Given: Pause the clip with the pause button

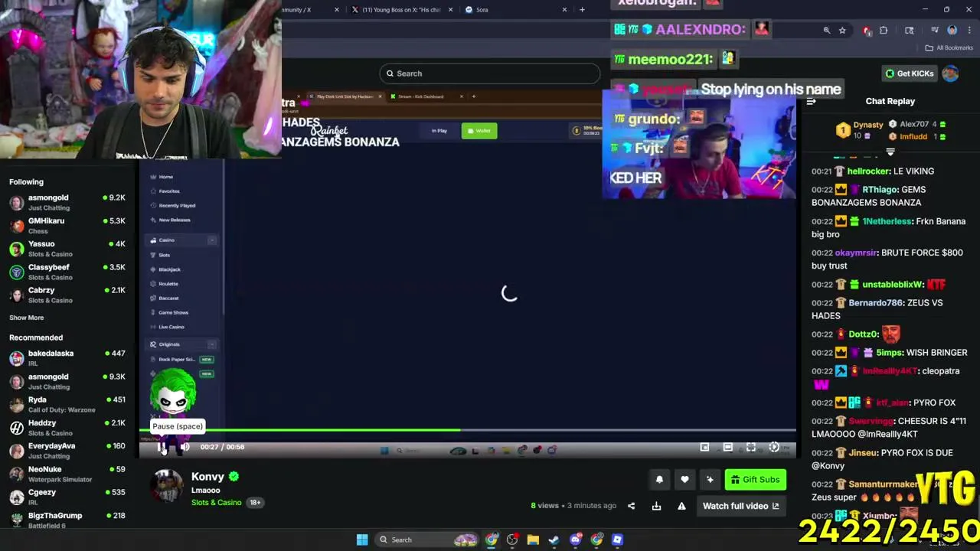Looking at the screenshot, I should pos(162,447).
